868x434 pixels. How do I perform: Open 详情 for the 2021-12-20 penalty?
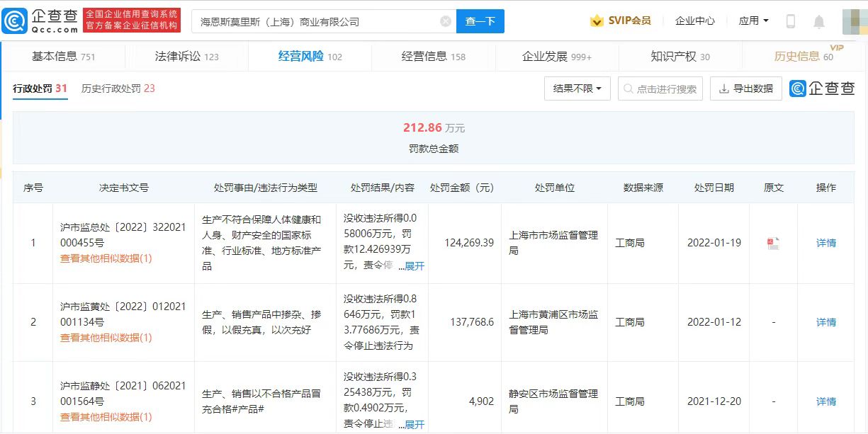click(826, 401)
